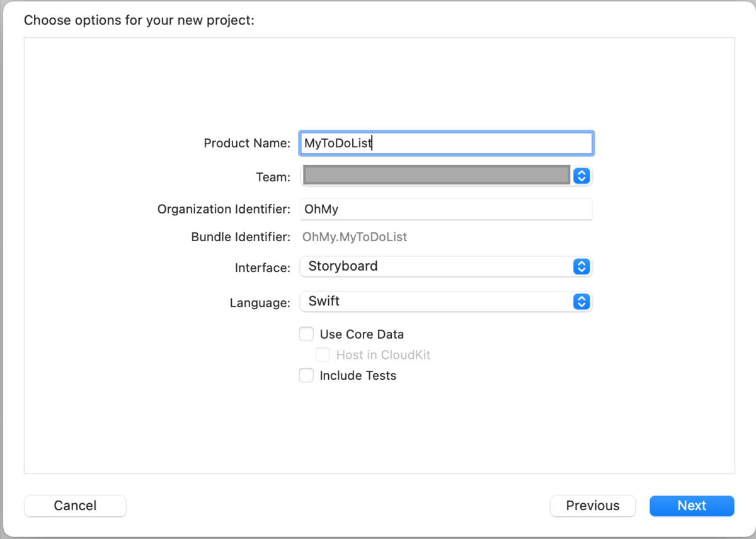Screen dimensions: 756x539
Task: Click the bundle identifier text OhMy.MyToDoList
Action: click(355, 237)
